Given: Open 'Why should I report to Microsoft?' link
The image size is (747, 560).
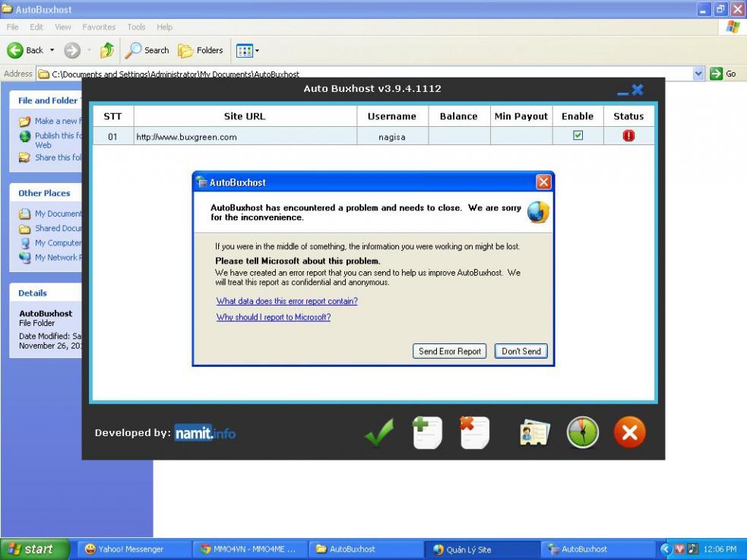Looking at the screenshot, I should 274,317.
